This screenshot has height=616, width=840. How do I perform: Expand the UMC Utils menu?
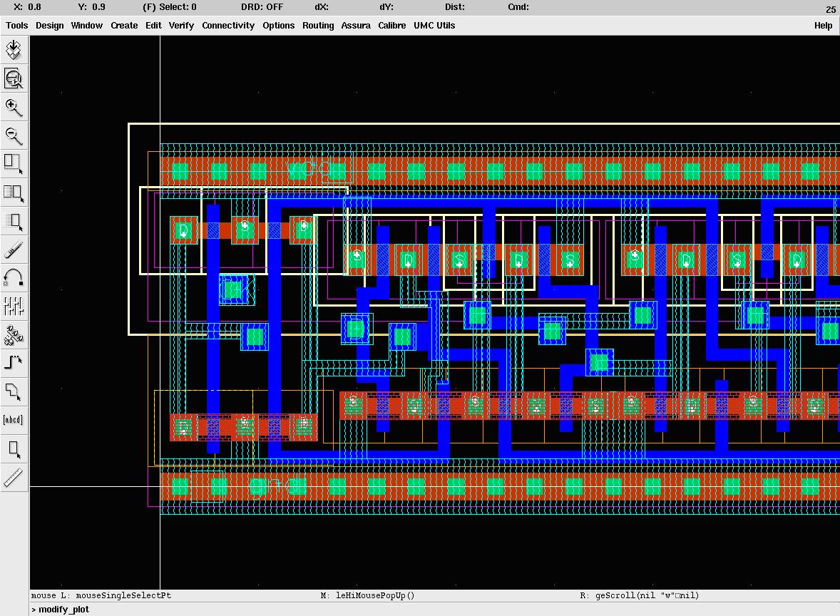pyautogui.click(x=434, y=26)
